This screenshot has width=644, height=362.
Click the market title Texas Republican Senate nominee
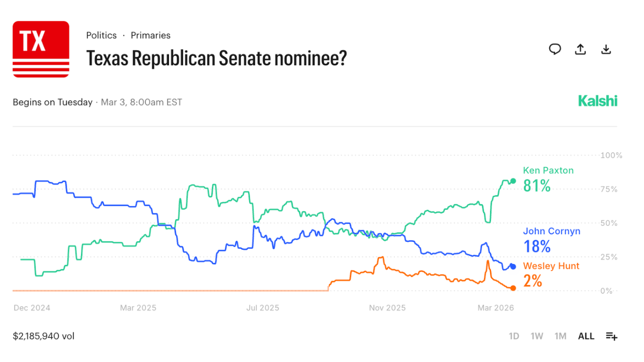[216, 58]
